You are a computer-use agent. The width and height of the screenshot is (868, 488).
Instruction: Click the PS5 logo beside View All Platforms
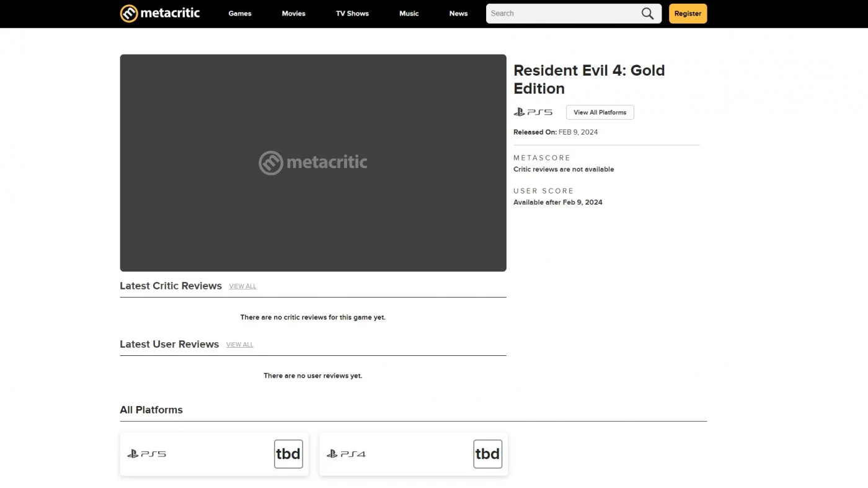click(533, 112)
